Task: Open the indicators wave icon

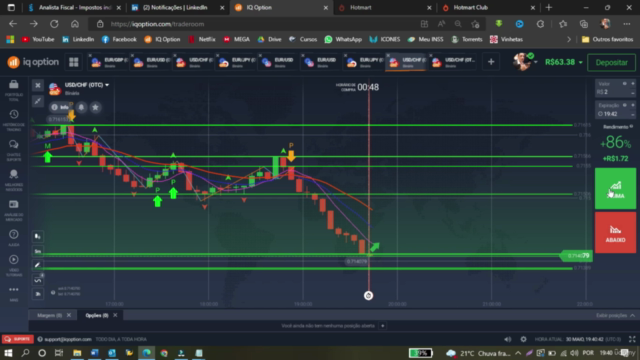Action: coord(38,280)
